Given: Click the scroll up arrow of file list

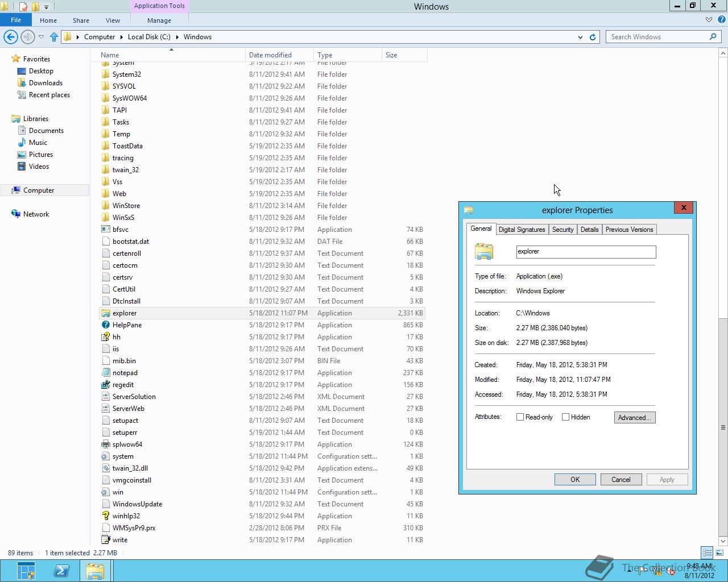Looking at the screenshot, I should tap(723, 53).
